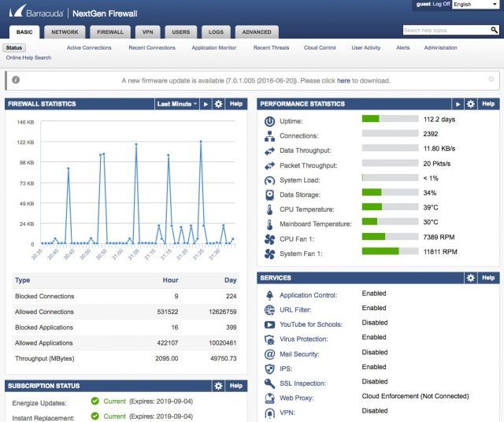Open Help for Subscription Status

[236, 386]
